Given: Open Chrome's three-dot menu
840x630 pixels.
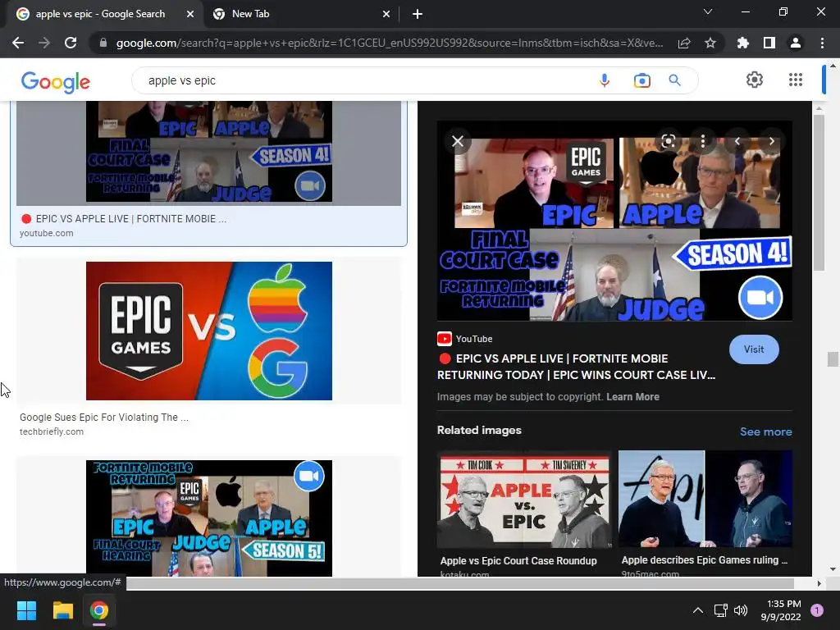Looking at the screenshot, I should click(822, 43).
